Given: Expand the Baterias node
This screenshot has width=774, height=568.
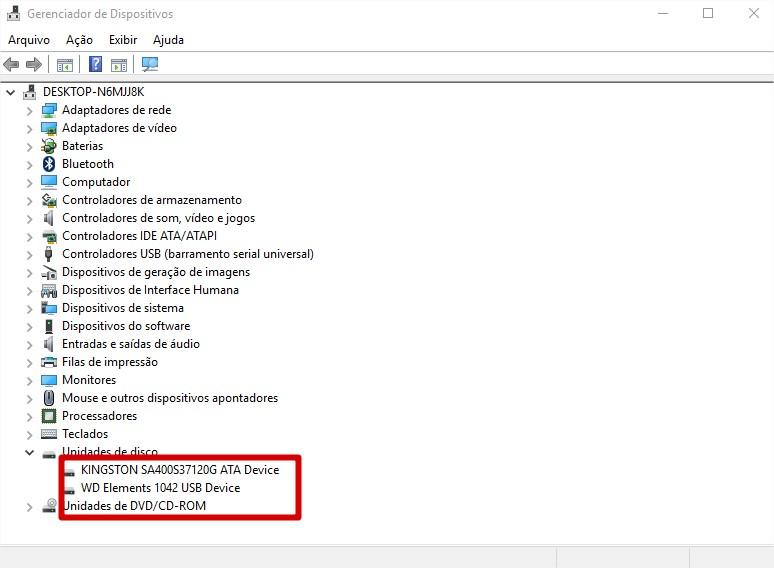Looking at the screenshot, I should tap(30, 147).
